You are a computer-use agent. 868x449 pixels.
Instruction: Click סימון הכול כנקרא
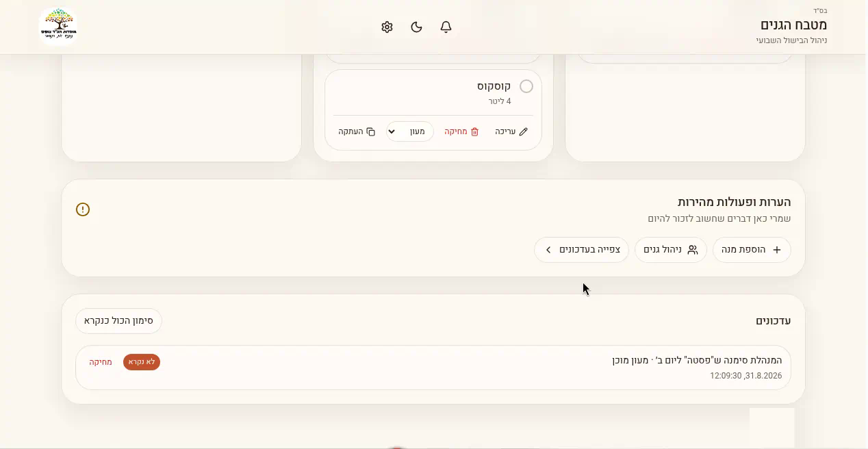coord(118,320)
